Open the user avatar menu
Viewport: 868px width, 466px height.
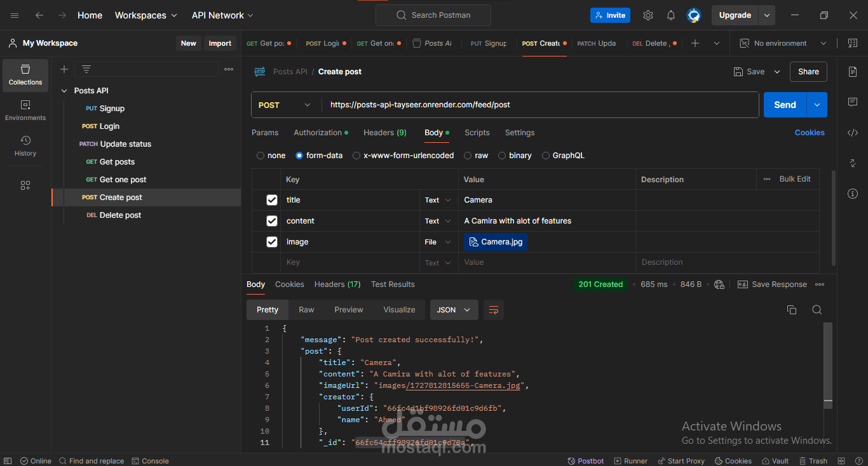click(x=694, y=15)
